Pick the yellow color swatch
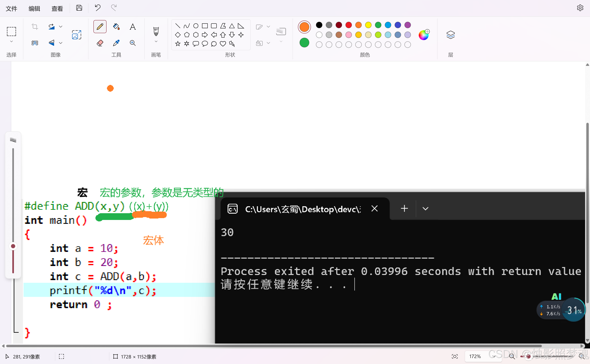Viewport: 590px width, 364px height. click(x=368, y=25)
